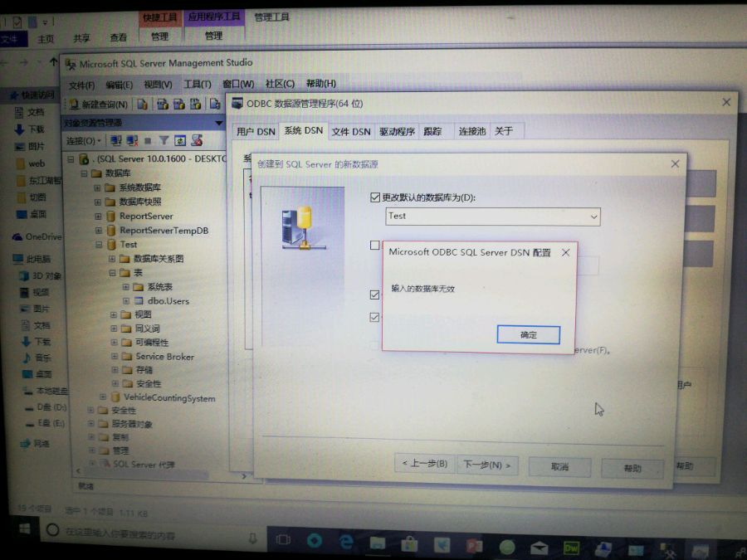Click the stop icon in Object Explorer toolbar
Image resolution: width=747 pixels, height=560 pixels.
click(x=148, y=140)
